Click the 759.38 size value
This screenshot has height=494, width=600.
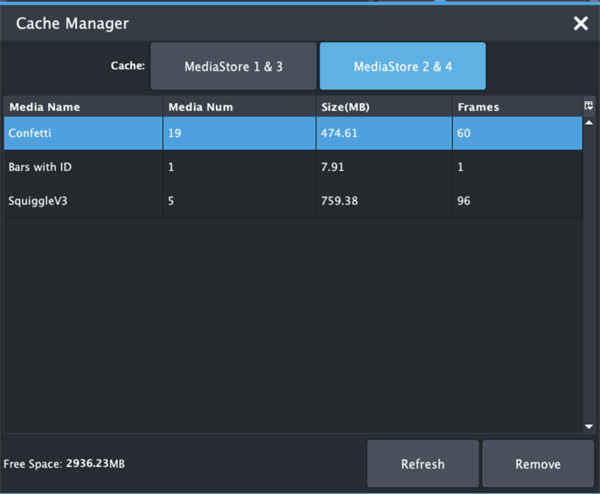(x=384, y=201)
